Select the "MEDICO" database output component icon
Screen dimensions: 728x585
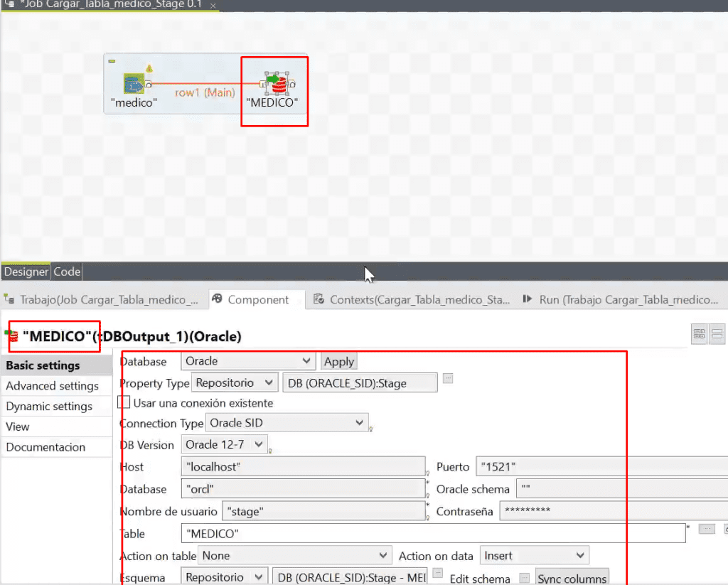pos(278,84)
